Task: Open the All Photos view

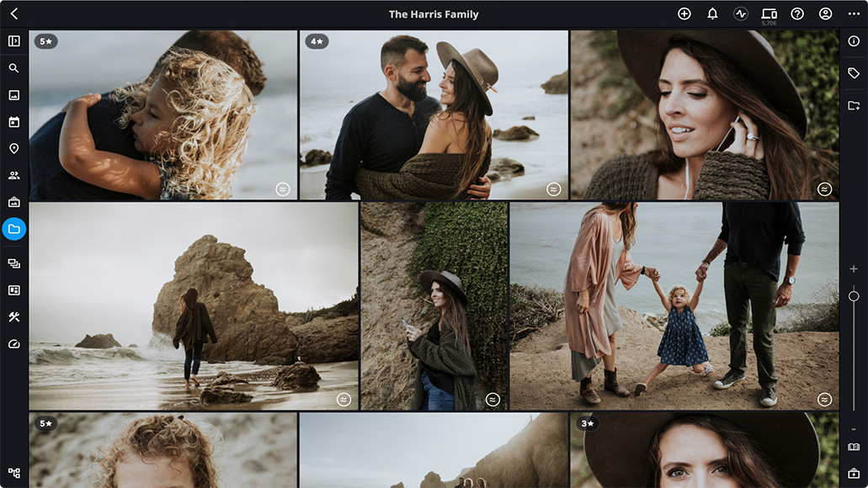Action: coord(13,95)
